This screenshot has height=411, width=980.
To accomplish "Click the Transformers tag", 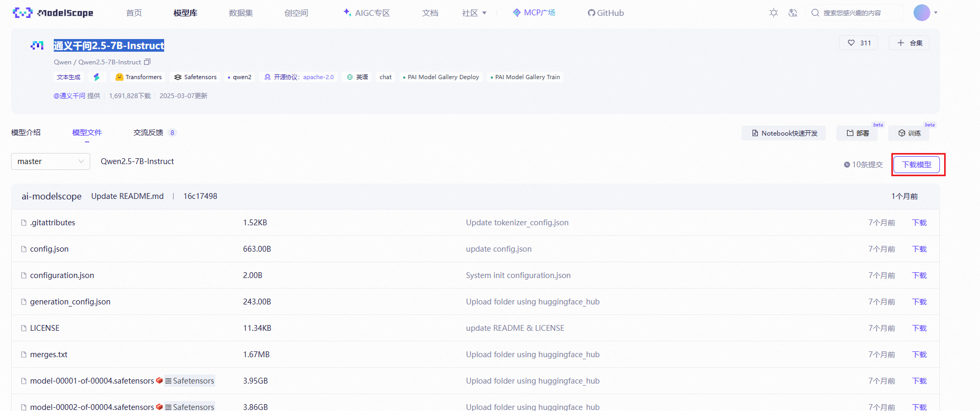I will click(x=139, y=77).
